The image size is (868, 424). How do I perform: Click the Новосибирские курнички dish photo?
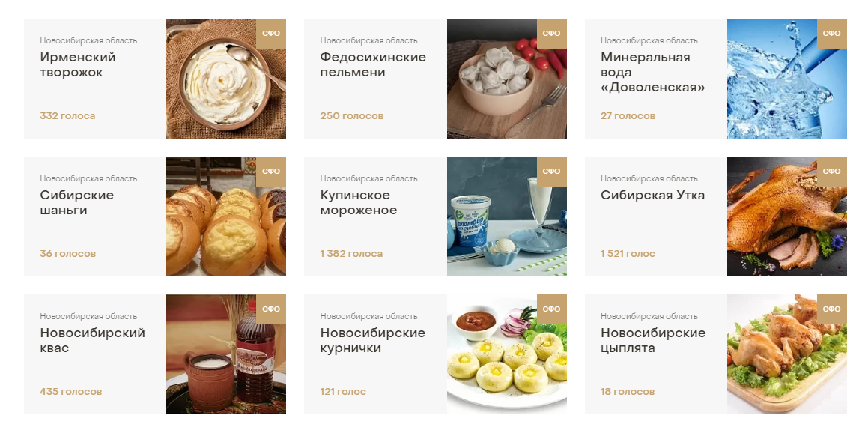coord(506,354)
